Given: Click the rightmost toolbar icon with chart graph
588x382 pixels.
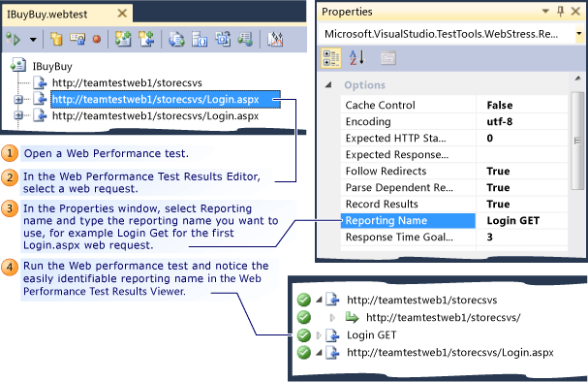Looking at the screenshot, I should point(275,39).
